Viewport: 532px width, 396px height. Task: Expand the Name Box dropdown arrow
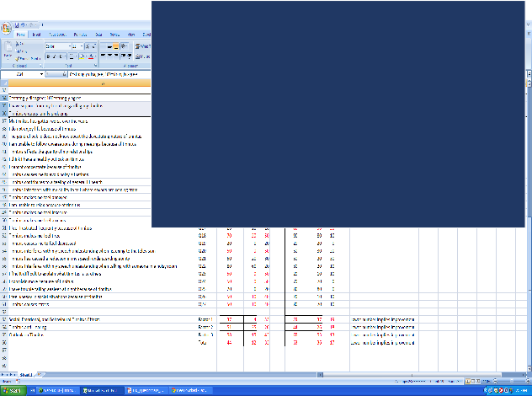(41, 74)
